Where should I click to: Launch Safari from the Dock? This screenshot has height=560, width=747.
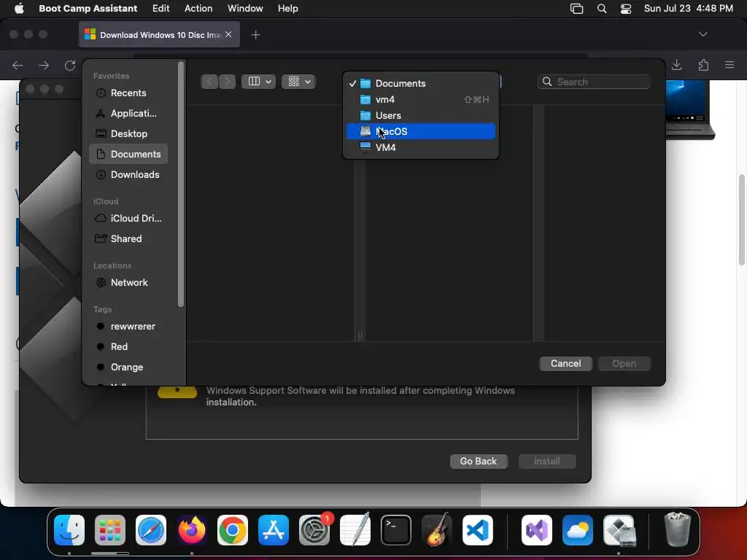pos(151,530)
